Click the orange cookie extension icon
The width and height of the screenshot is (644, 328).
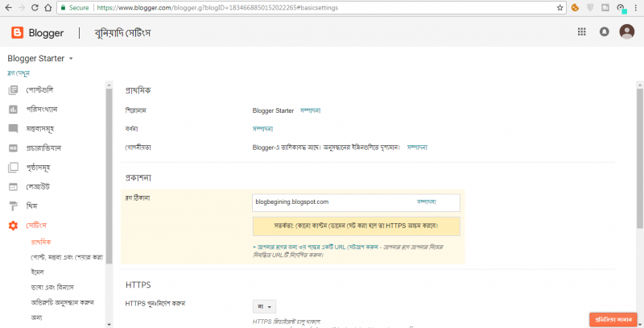click(x=575, y=7)
